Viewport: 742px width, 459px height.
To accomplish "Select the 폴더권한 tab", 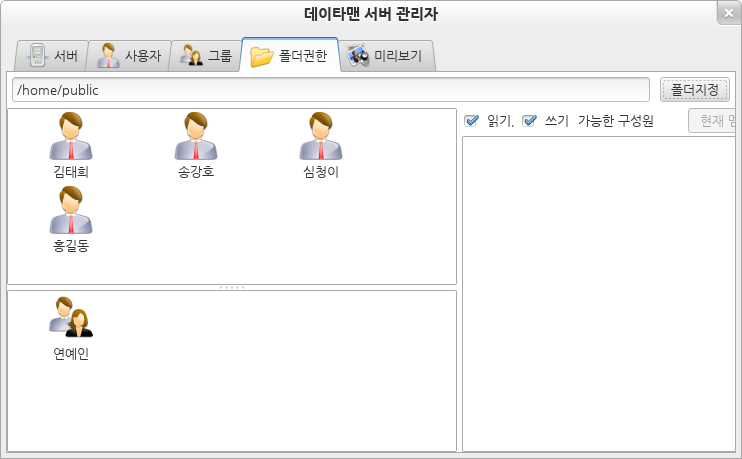I will (x=290, y=56).
